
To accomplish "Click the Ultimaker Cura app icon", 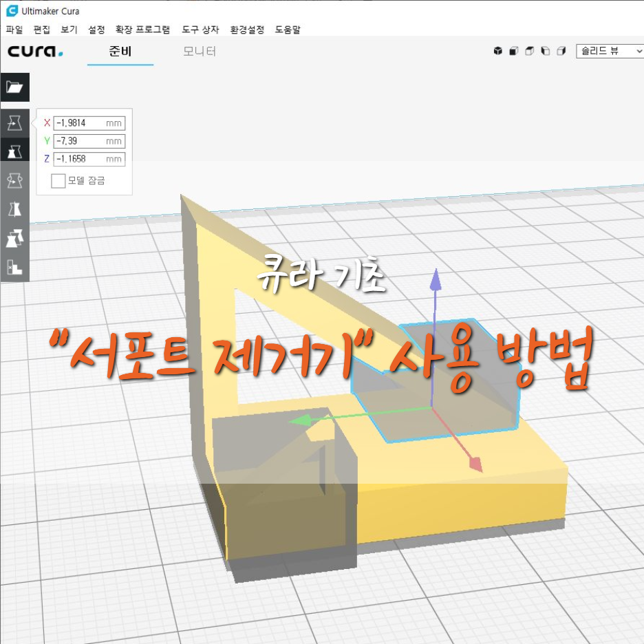I will click(12, 11).
